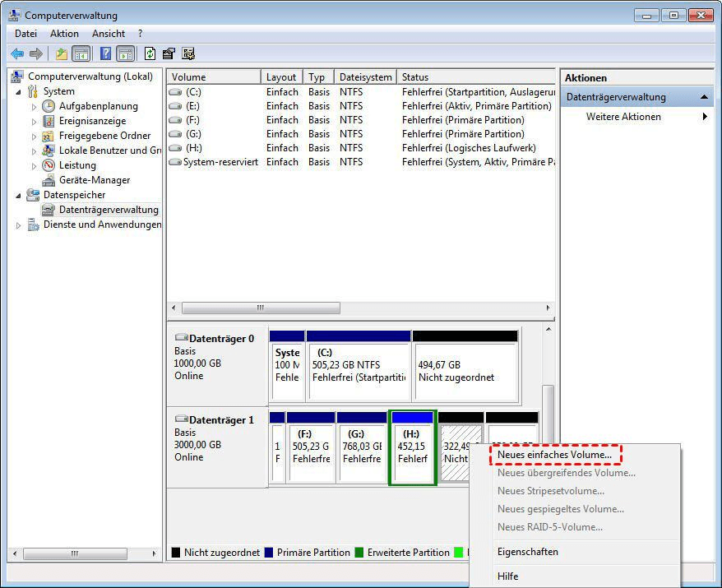Click the "Fehlerfrei (Logisches Laufwerk)" status cell
The height and width of the screenshot is (588, 722).
(x=469, y=148)
